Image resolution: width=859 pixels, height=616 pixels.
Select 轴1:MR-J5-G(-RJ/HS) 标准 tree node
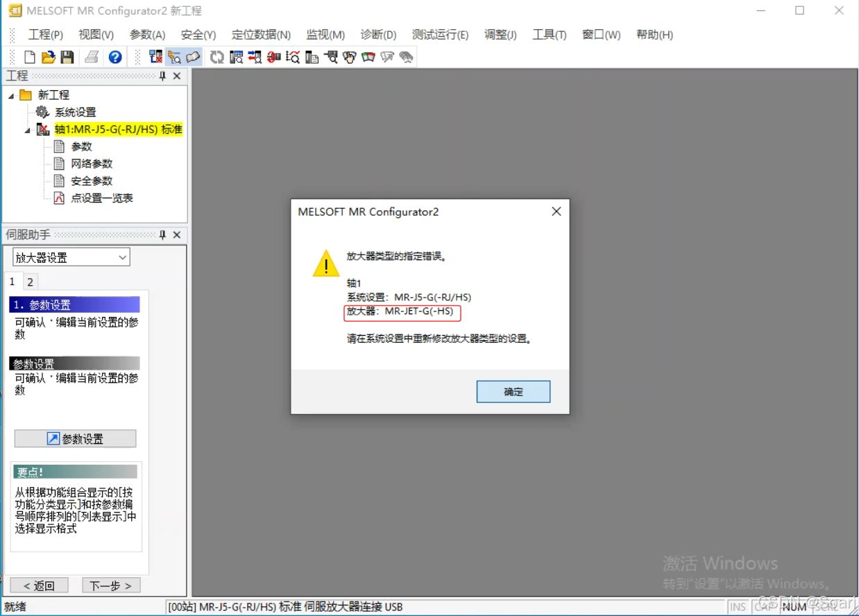pyautogui.click(x=118, y=130)
